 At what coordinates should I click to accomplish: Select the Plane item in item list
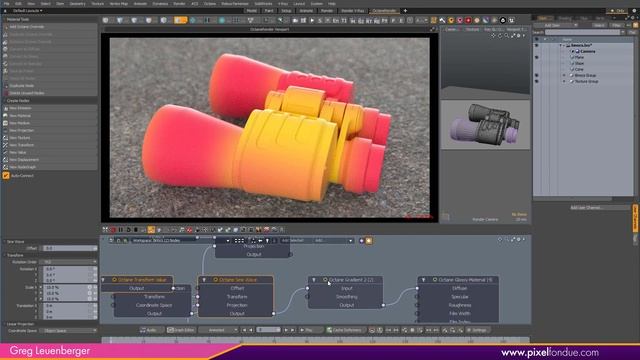coord(579,58)
